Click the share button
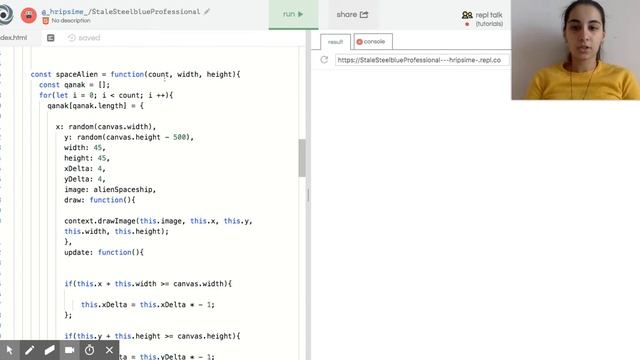The height and width of the screenshot is (360, 640). click(352, 15)
